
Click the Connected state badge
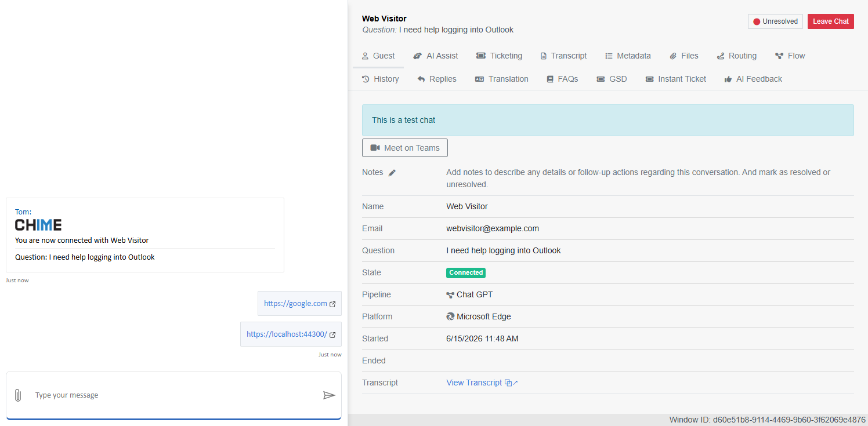point(466,272)
